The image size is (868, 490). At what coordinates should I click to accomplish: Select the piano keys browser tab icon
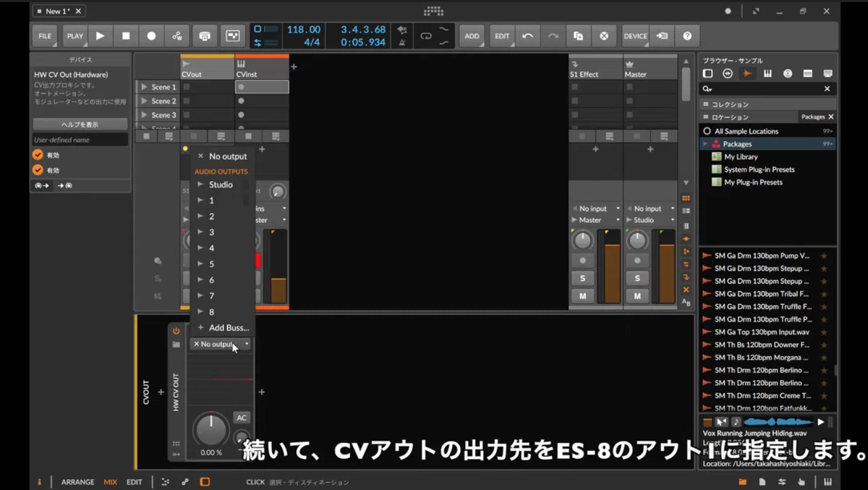tap(767, 74)
